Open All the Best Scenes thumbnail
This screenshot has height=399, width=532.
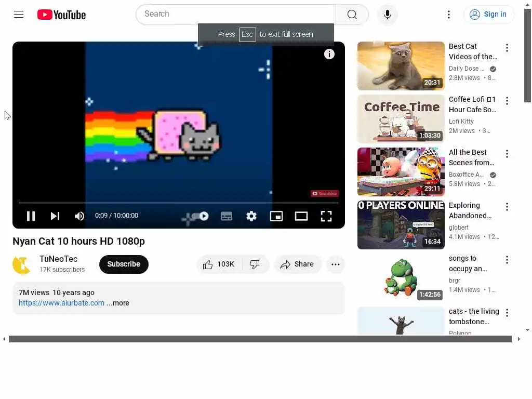tap(401, 171)
